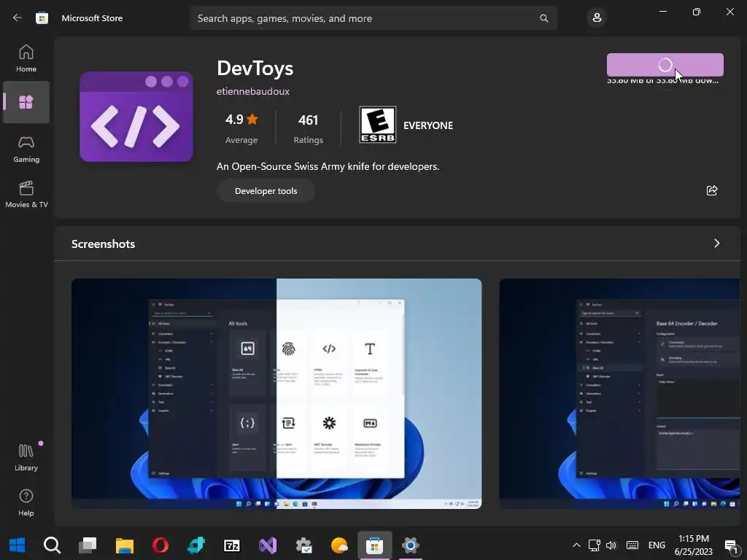Viewport: 747px width, 560px height.
Task: Launch Opera browser from taskbar
Action: [160, 545]
